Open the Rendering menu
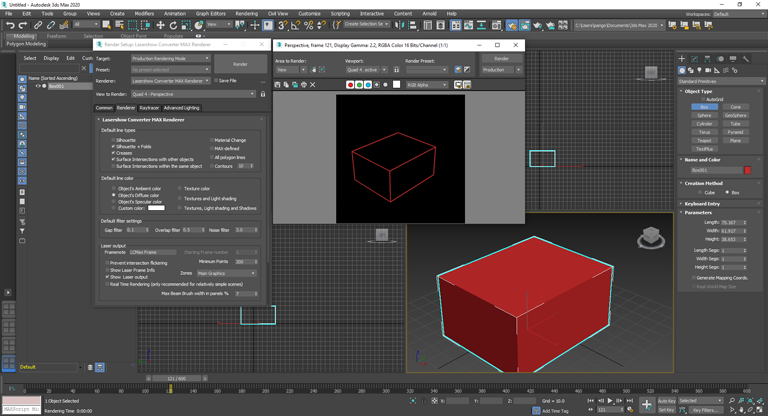 (x=246, y=14)
